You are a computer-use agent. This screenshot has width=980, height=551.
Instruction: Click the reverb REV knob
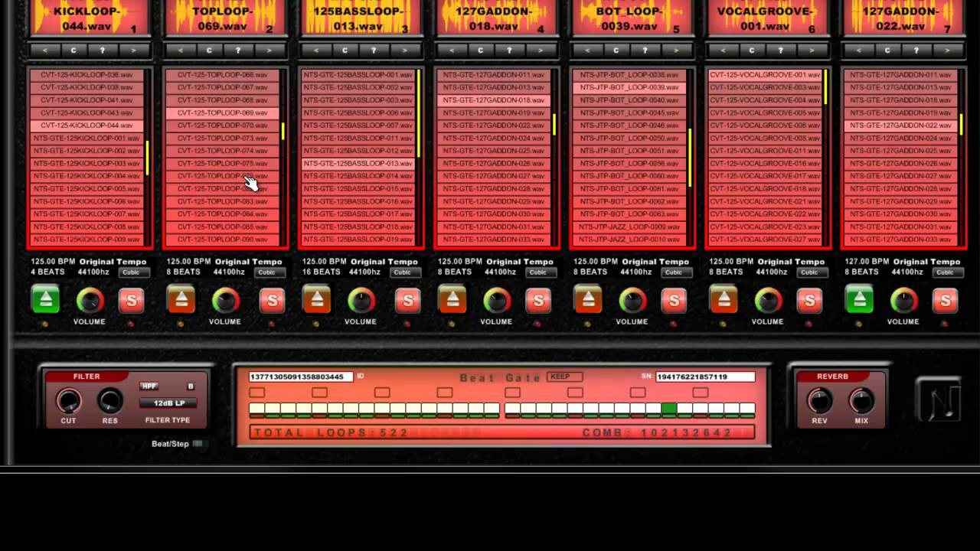tap(819, 400)
